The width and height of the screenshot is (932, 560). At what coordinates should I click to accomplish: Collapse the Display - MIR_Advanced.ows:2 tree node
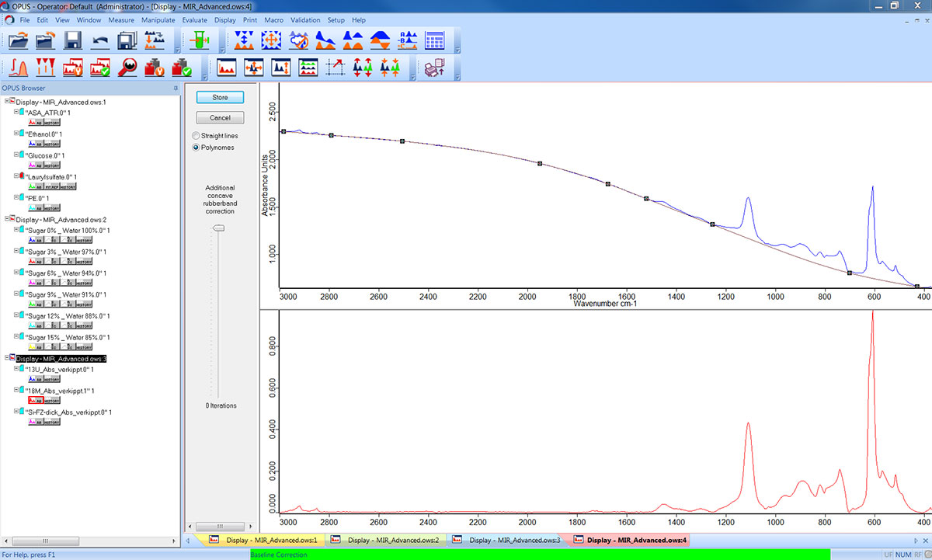pos(7,220)
